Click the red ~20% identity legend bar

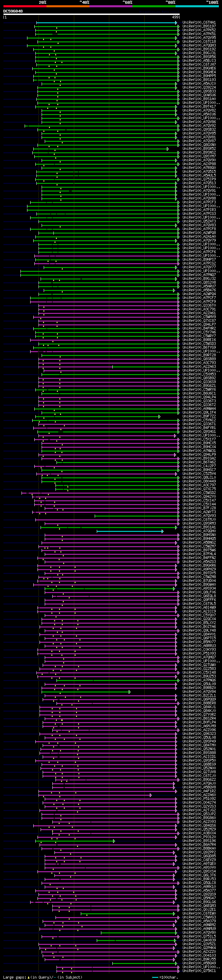25,6
